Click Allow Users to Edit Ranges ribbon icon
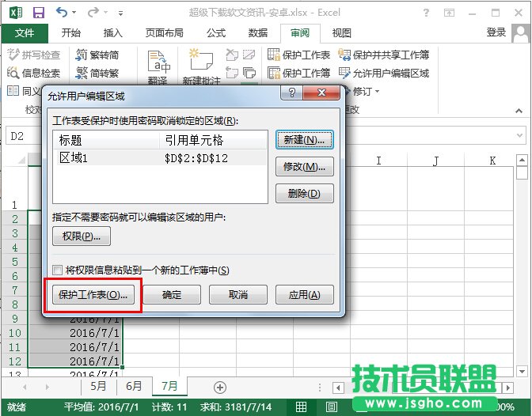 point(344,73)
